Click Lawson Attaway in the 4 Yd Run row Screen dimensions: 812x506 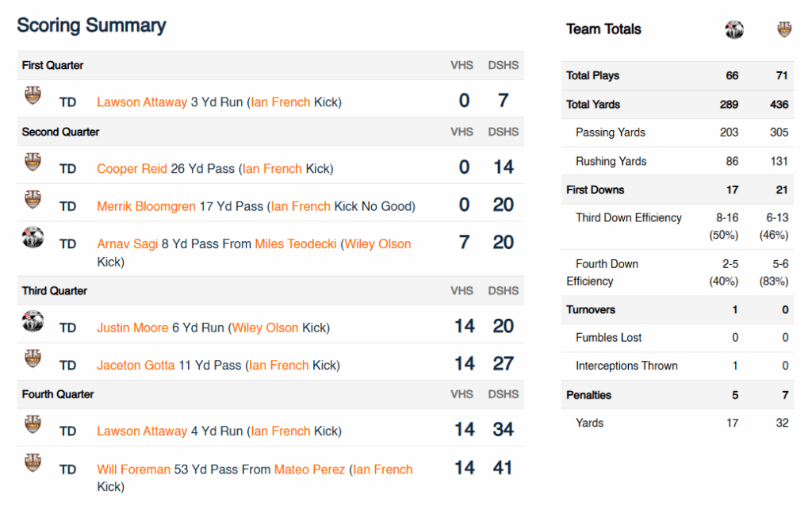pyautogui.click(x=142, y=431)
